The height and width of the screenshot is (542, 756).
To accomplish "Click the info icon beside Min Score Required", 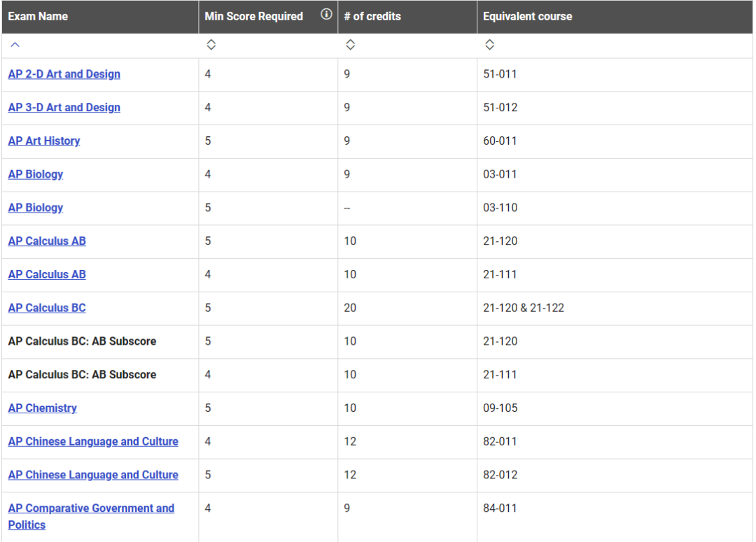I will coord(326,15).
